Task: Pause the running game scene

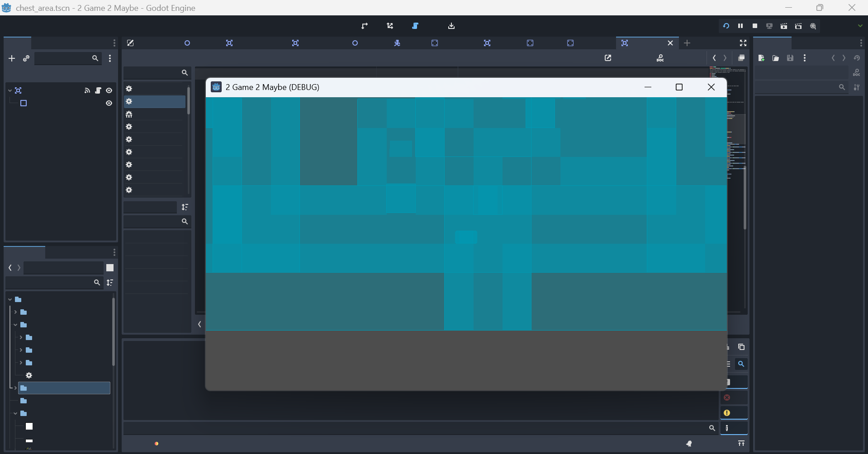Action: 740,26
